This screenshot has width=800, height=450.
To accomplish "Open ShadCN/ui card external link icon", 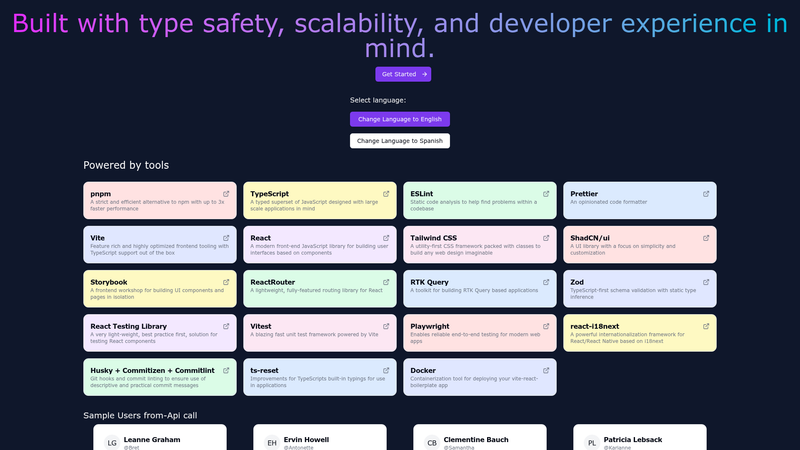I will [x=706, y=238].
